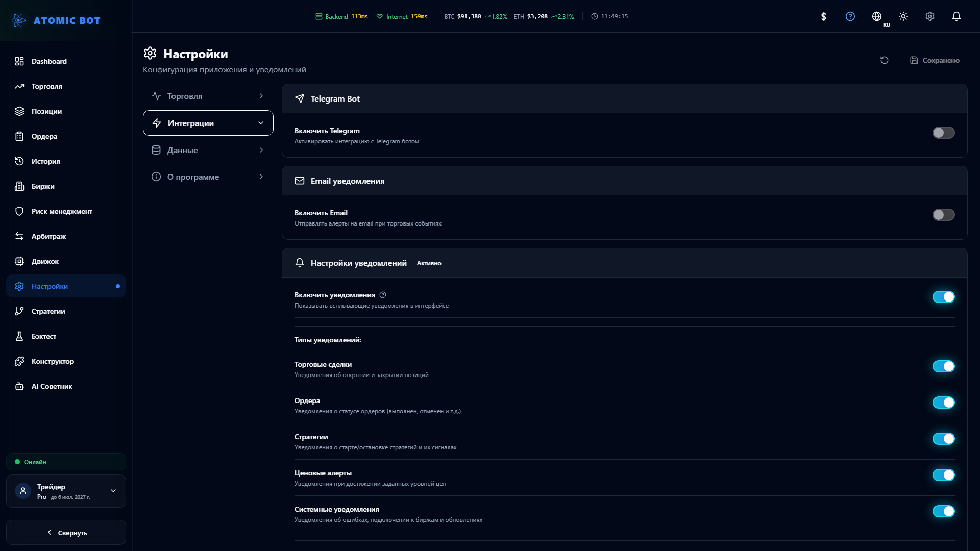Viewport: 980px width, 551px height.
Task: Turn off Системные уведомления toggle
Action: click(943, 511)
